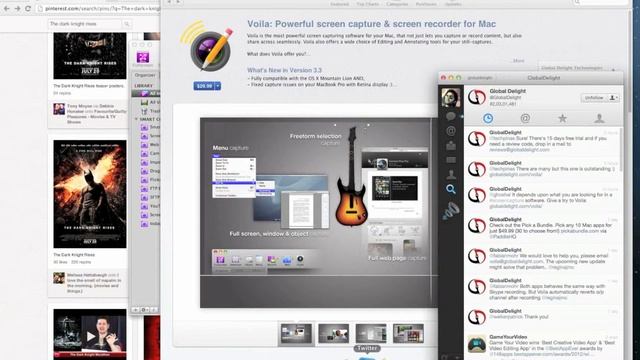Image resolution: width=640 pixels, height=360 pixels.
Task: Expand the description with the More link
Action: [518, 61]
